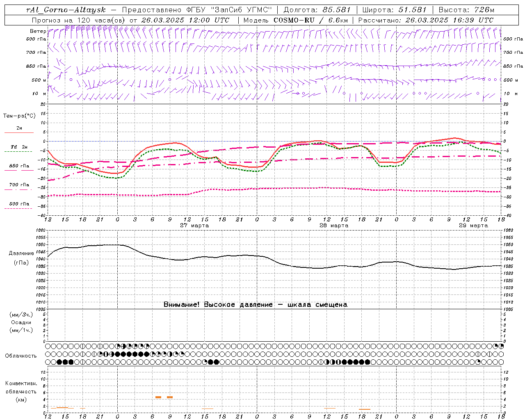Click the (гПа) unit under Давление
The image size is (525, 420).
pyautogui.click(x=21, y=263)
